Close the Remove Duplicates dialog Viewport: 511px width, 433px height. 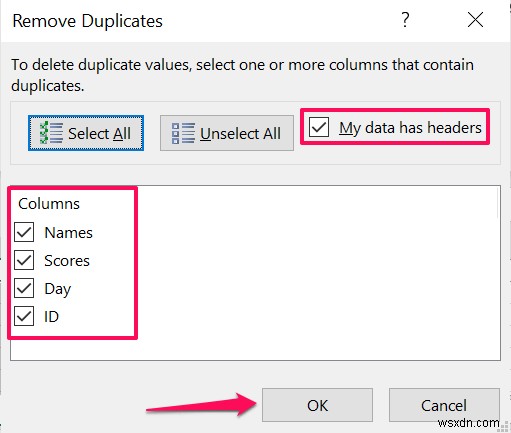(475, 20)
